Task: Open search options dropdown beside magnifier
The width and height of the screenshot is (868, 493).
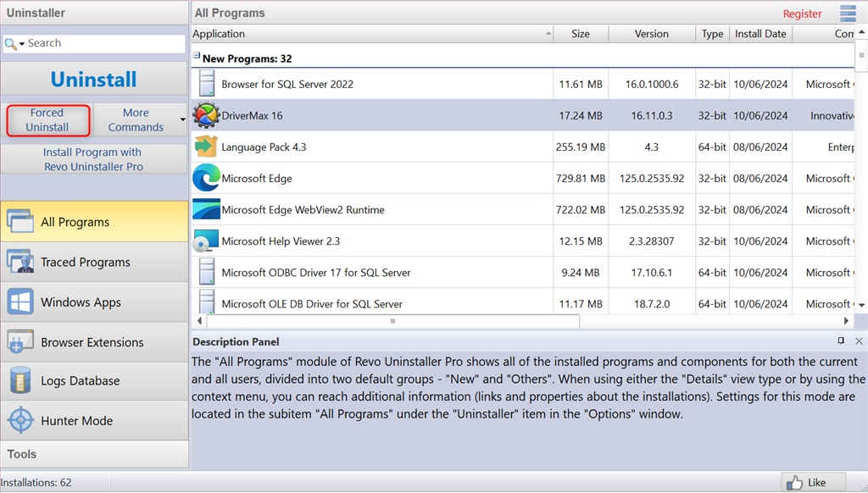Action: click(x=22, y=43)
